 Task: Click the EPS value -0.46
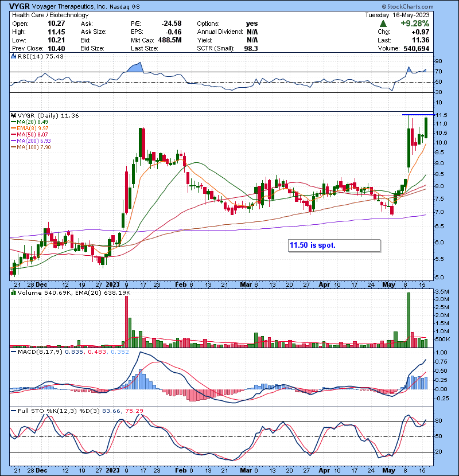coord(173,32)
